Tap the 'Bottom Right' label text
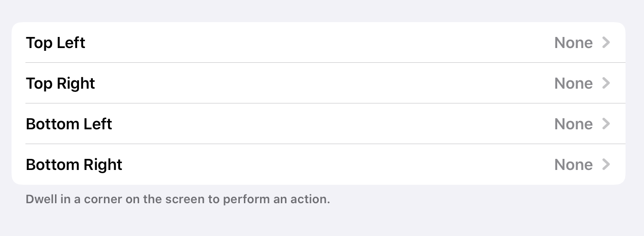The image size is (644, 236). [74, 165]
